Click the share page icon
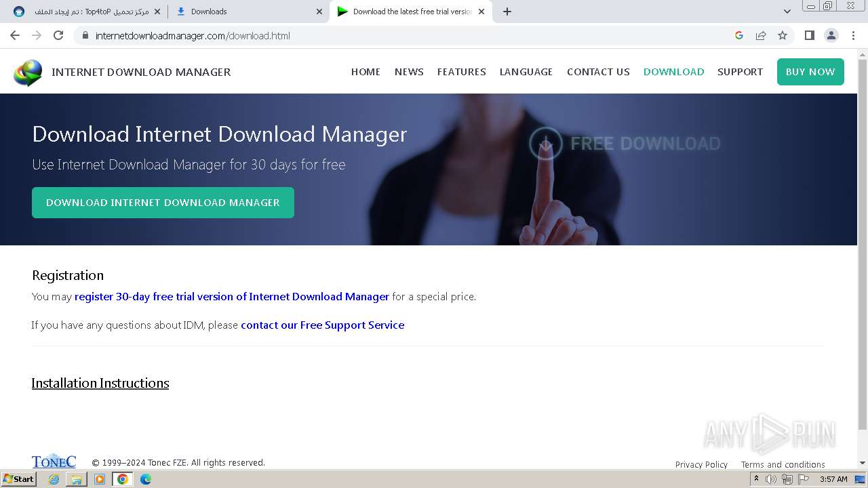Image resolution: width=868 pixels, height=488 pixels. 761,35
